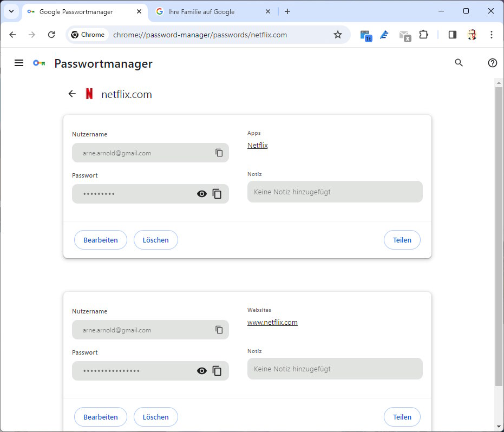The width and height of the screenshot is (504, 432).
Task: Reveal password for the www.netflix.com entry
Action: click(202, 371)
